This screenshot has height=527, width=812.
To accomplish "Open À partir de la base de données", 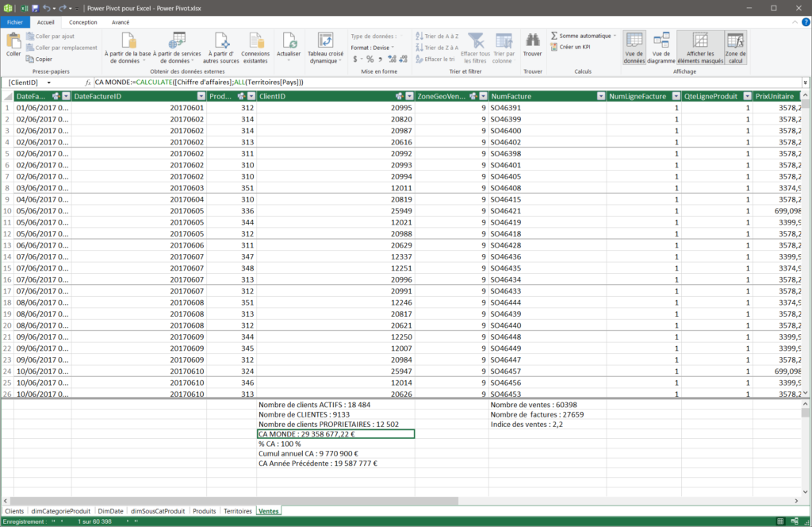I will click(128, 48).
